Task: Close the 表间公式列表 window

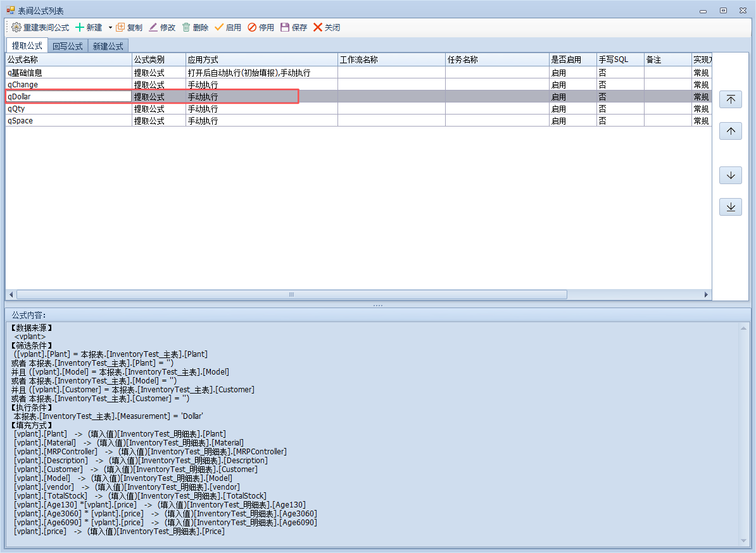Action: pos(743,11)
